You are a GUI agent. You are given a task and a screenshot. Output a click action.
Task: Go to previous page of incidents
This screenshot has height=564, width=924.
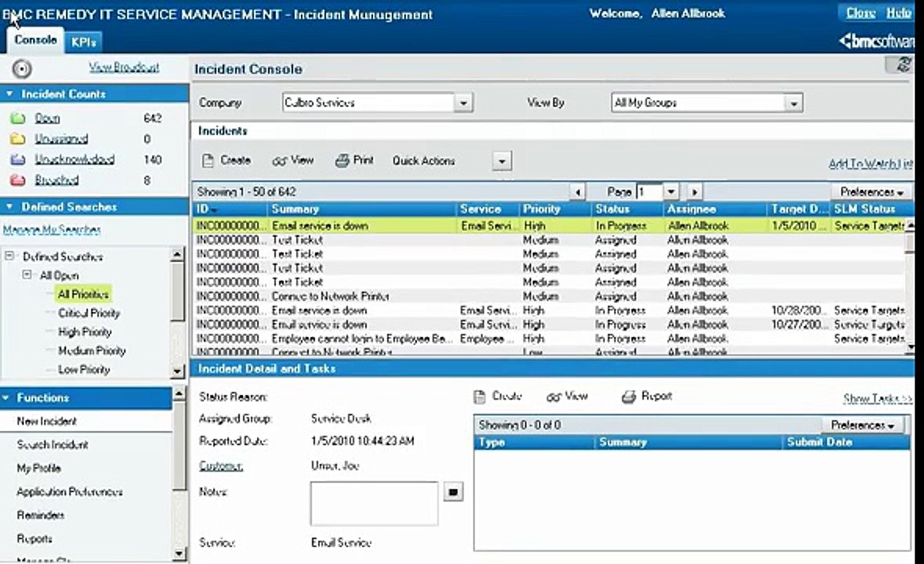pos(577,192)
